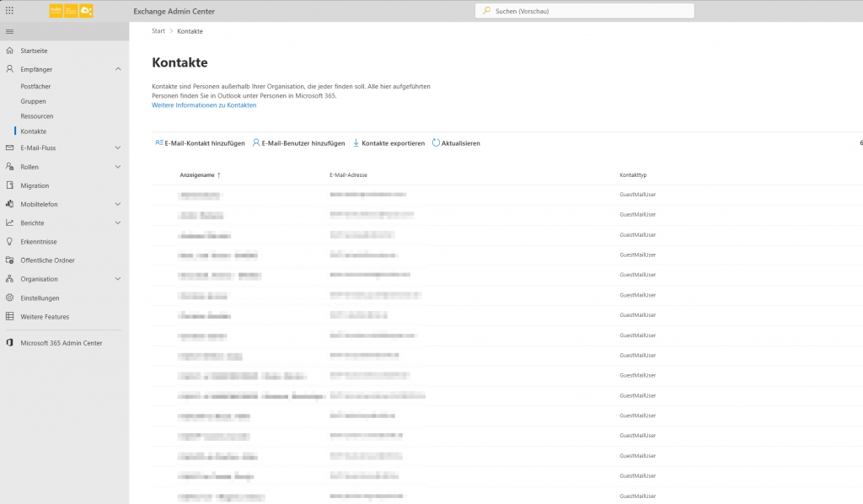Click the Mobiltelefon icon in sidebar
The height and width of the screenshot is (504, 863).
9,204
